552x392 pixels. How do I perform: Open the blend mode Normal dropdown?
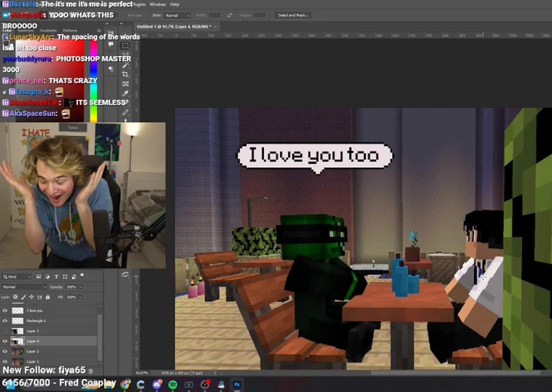point(24,286)
